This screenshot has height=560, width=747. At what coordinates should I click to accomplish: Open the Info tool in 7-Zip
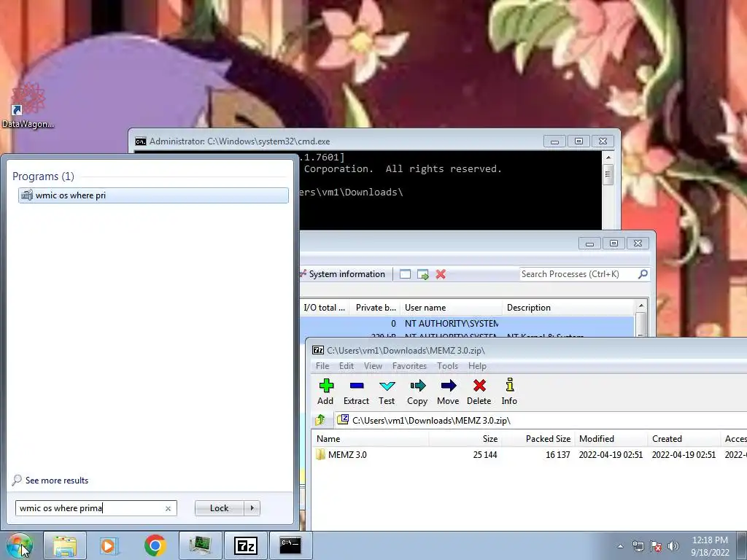[x=509, y=392]
